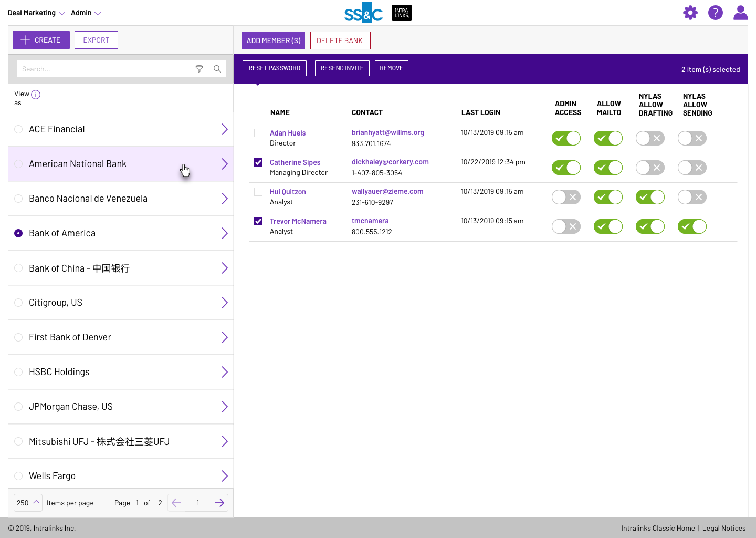Viewport: 756px width, 538px height.
Task: Open Adan Huels member link
Action: coord(288,133)
